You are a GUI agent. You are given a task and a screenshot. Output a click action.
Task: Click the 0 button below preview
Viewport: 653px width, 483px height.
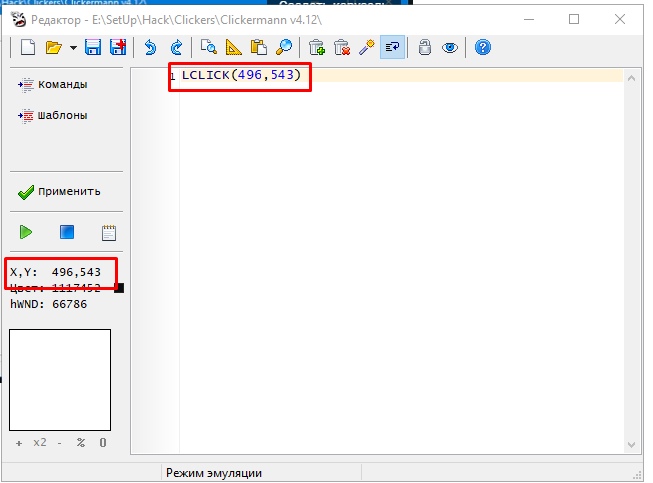coord(103,443)
